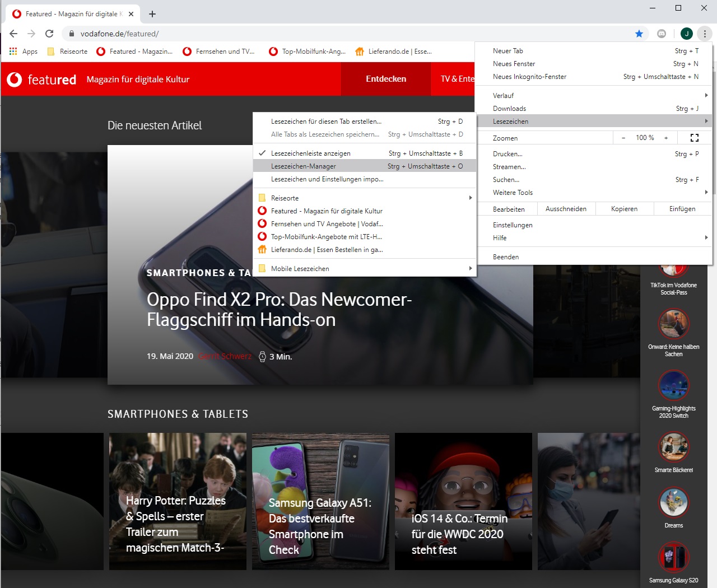Viewport: 717px width, 588px height.
Task: Expand the Verlauf submenu
Action: click(594, 96)
